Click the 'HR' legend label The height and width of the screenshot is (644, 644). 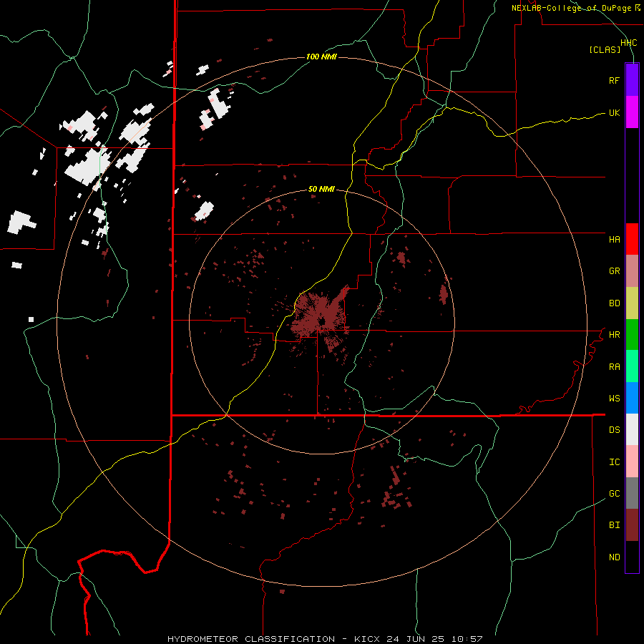click(x=614, y=335)
